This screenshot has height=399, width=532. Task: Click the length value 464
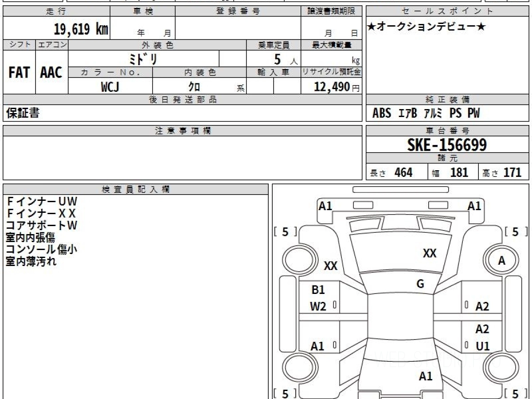point(403,172)
